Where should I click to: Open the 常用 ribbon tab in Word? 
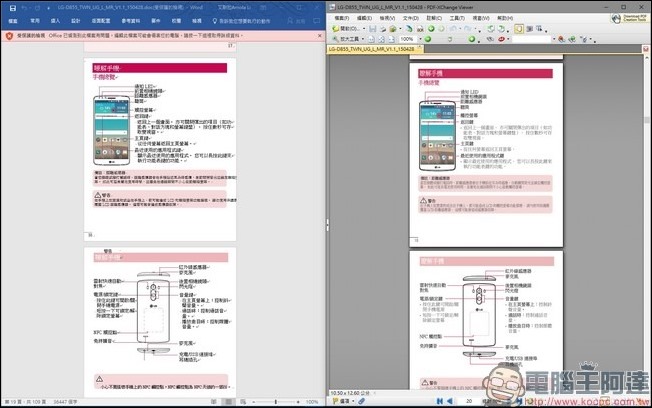(35, 21)
